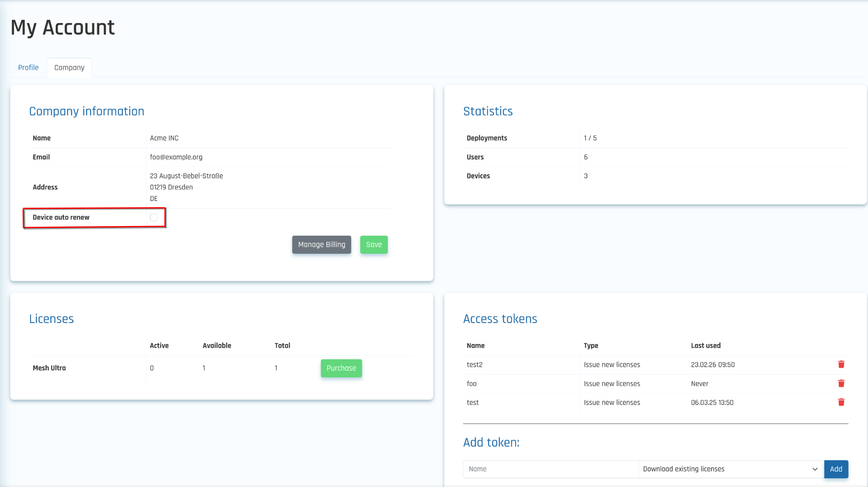This screenshot has width=868, height=487.
Task: Click the foo@example.org email value
Action: 176,157
